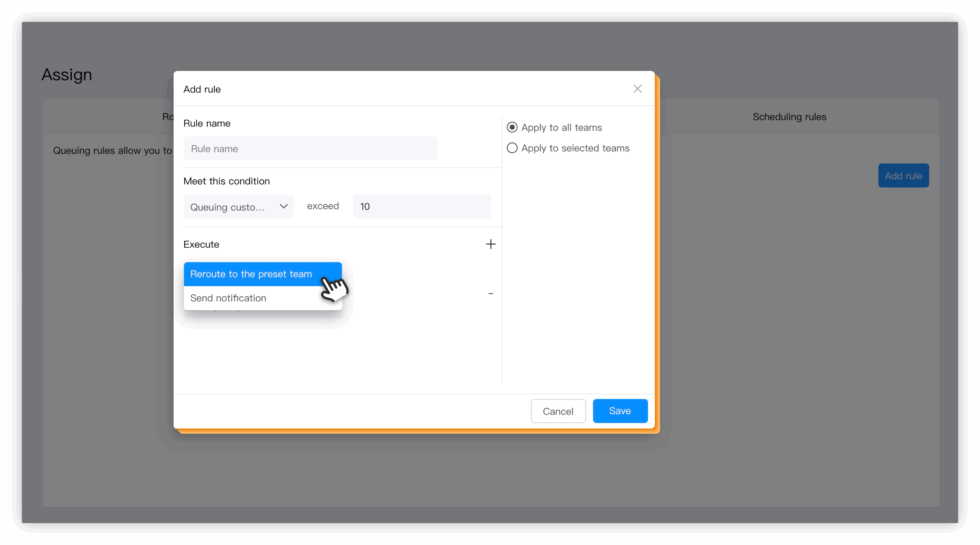The width and height of the screenshot is (980, 545).
Task: Click the plus icon beside Execute
Action: point(491,244)
